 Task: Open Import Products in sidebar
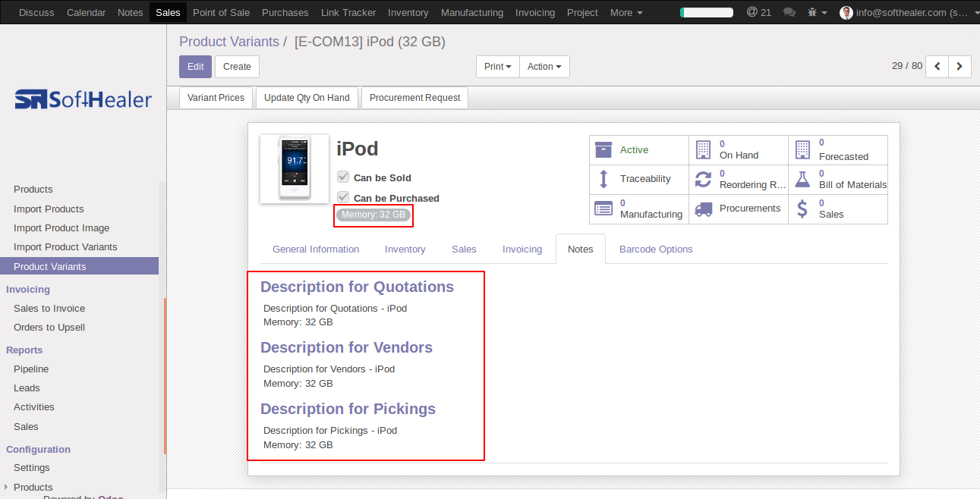49,209
